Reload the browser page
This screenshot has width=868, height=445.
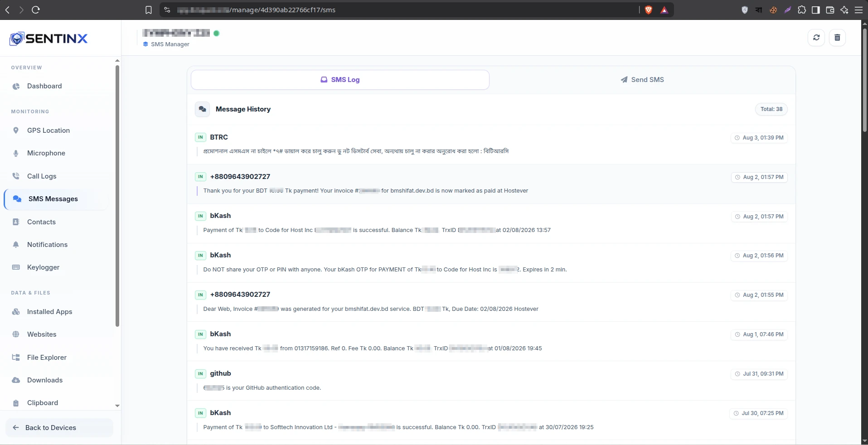(x=36, y=10)
